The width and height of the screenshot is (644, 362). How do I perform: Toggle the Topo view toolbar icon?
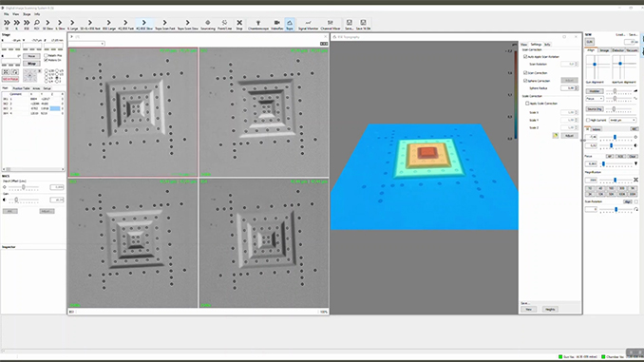[290, 25]
